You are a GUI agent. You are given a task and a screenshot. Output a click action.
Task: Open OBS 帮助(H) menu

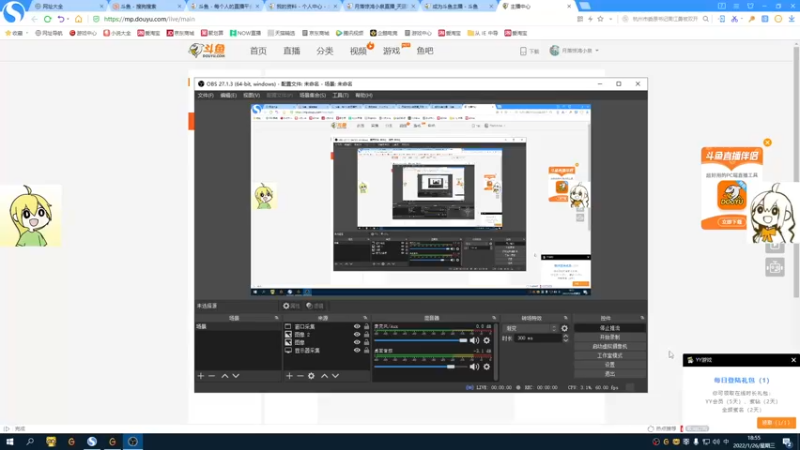click(364, 95)
